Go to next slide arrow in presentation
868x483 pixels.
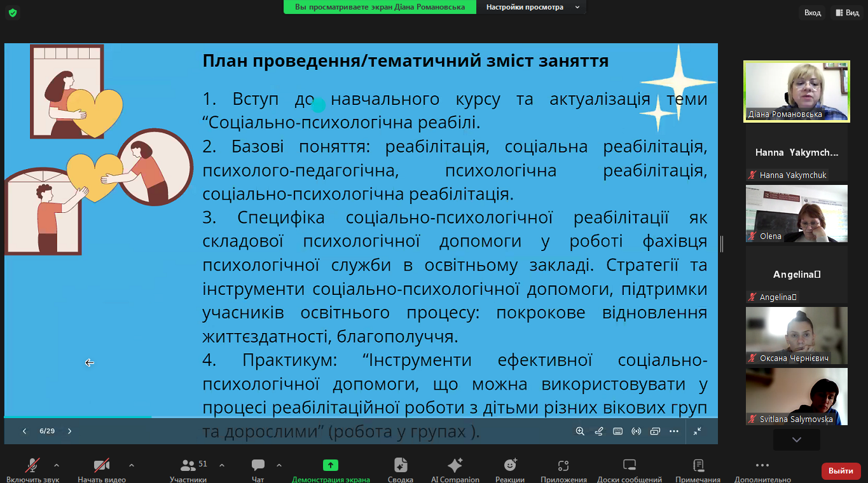pos(70,431)
